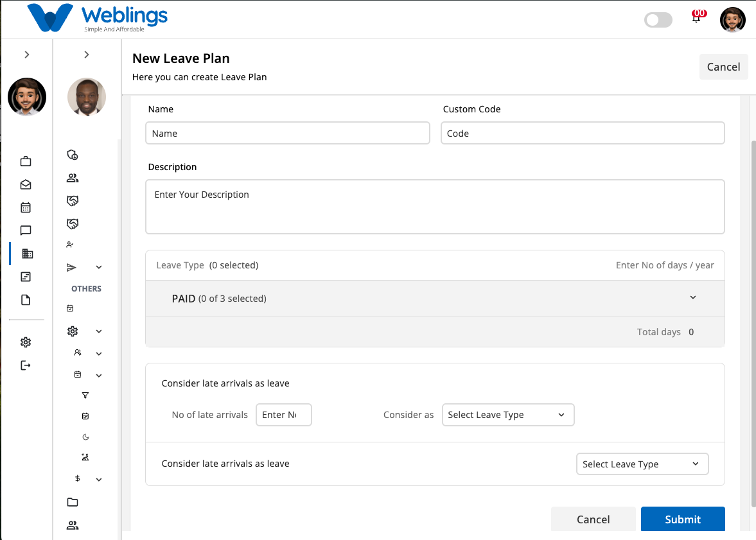Open the people icon below the folder icon
Viewport: 756px width, 540px height.
pyautogui.click(x=73, y=525)
